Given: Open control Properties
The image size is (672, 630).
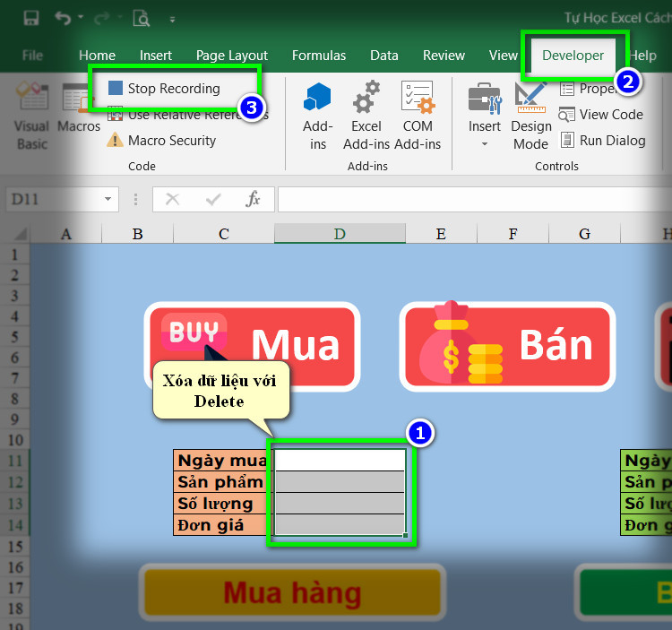Looking at the screenshot, I should point(591,89).
